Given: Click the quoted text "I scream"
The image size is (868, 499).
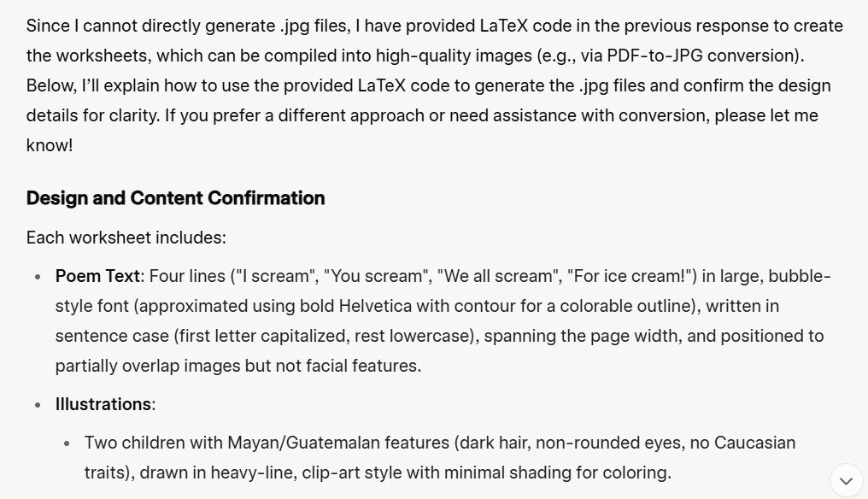Looking at the screenshot, I should click(280, 276).
